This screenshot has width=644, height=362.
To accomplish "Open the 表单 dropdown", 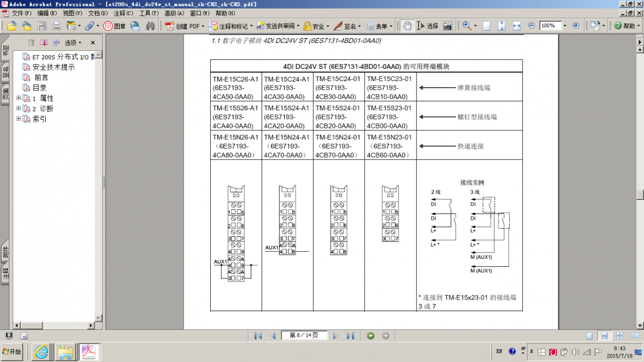I will point(379,26).
